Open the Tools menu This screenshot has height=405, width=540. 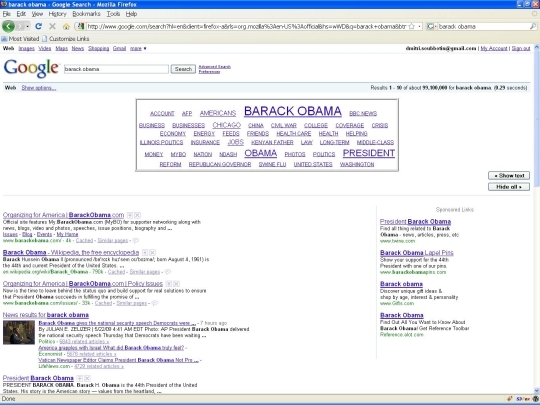coord(113,14)
